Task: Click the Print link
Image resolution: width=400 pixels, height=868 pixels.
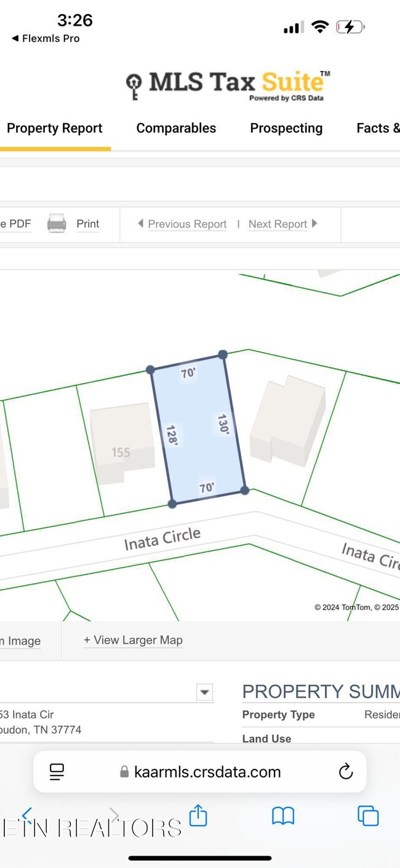Action: tap(87, 224)
